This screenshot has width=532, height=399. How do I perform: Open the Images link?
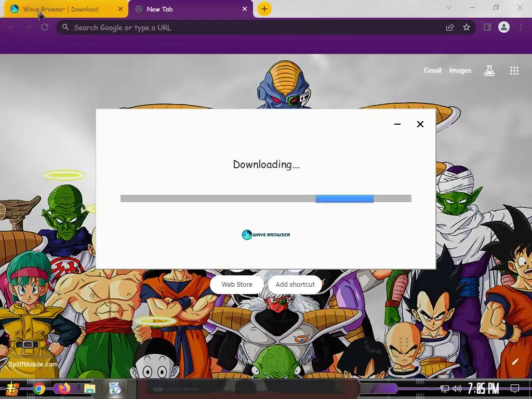tap(460, 70)
